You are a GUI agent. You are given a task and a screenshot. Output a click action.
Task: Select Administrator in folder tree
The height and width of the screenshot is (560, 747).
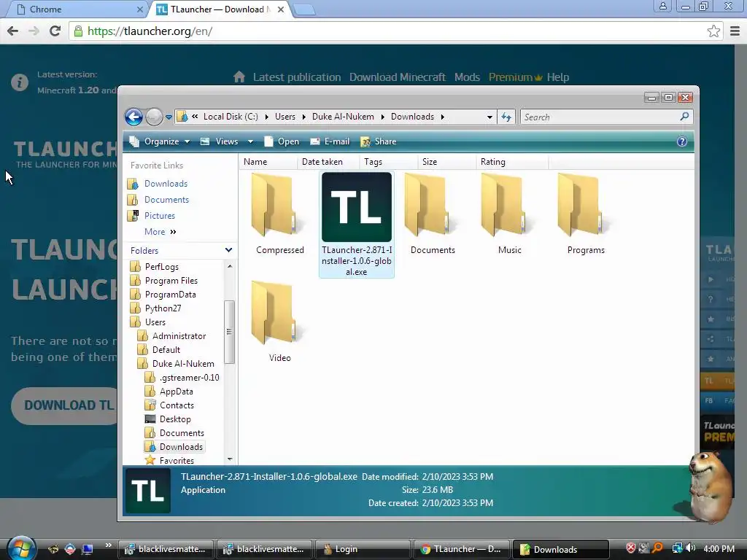pos(179,335)
